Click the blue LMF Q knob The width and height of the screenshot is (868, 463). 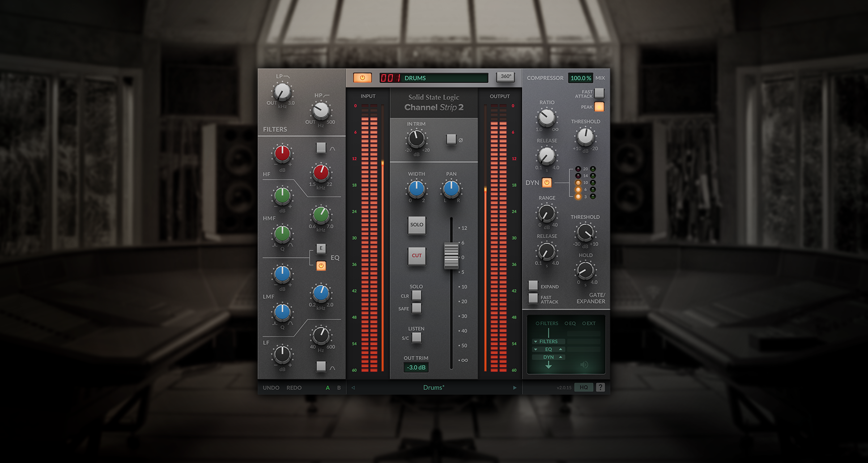(x=282, y=312)
